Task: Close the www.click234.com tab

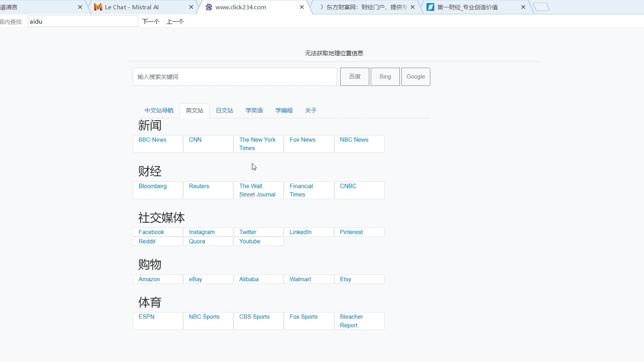Action: pyautogui.click(x=302, y=7)
